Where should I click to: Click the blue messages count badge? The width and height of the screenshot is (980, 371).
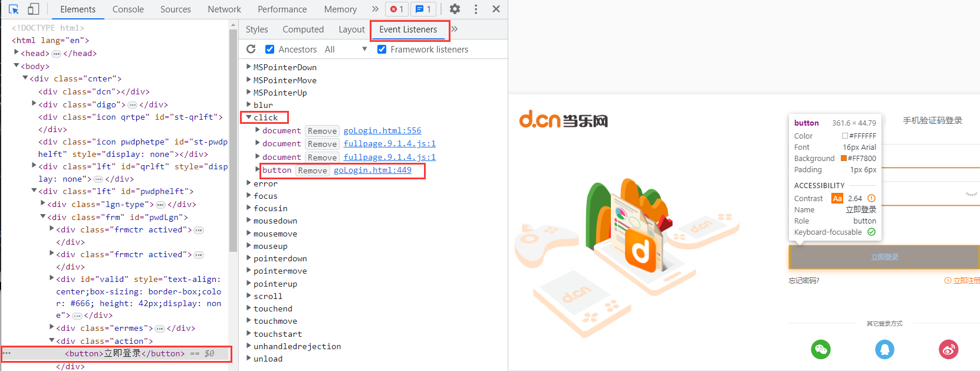[x=423, y=9]
